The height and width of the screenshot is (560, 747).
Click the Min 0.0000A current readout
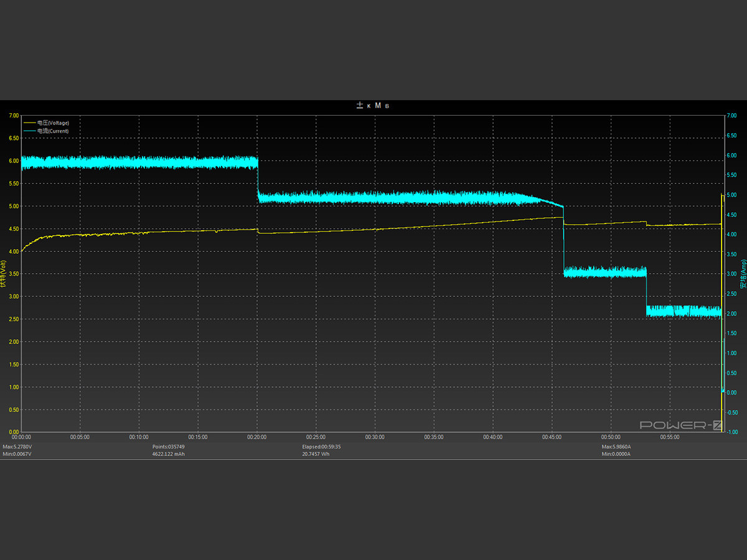(x=616, y=454)
